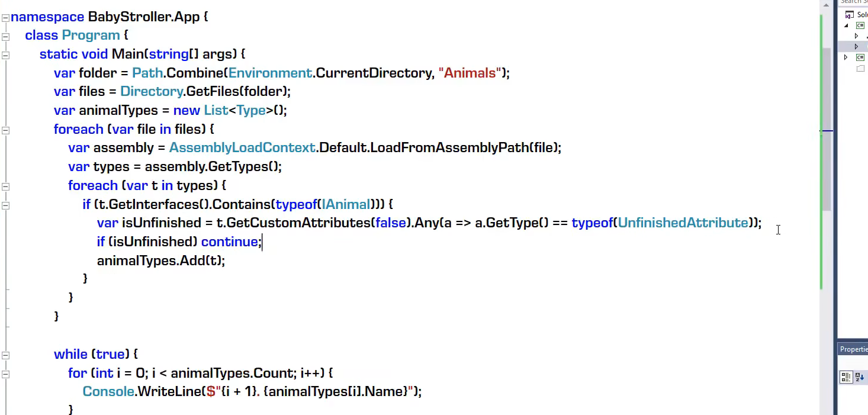Click the Program class name
The image size is (868, 415).
(x=91, y=36)
